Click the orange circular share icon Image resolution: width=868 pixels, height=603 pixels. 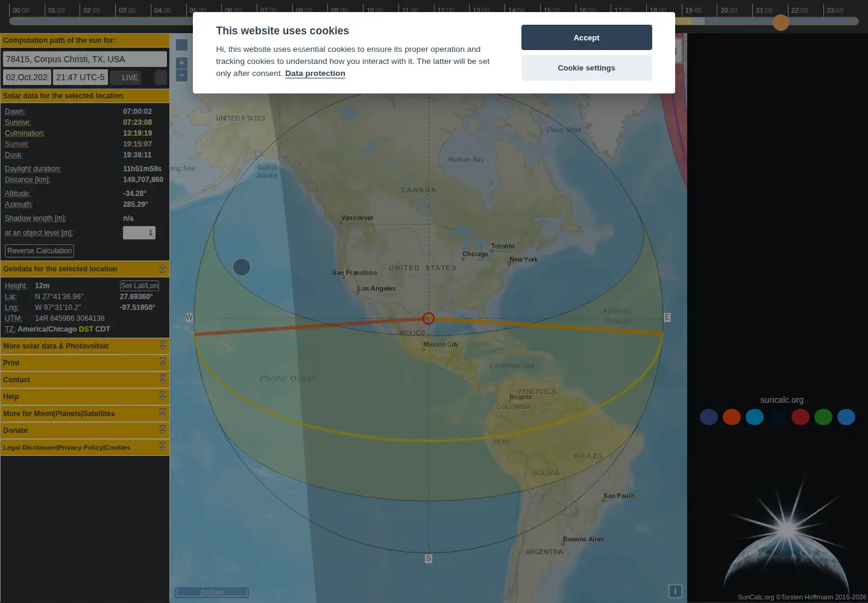(x=732, y=417)
